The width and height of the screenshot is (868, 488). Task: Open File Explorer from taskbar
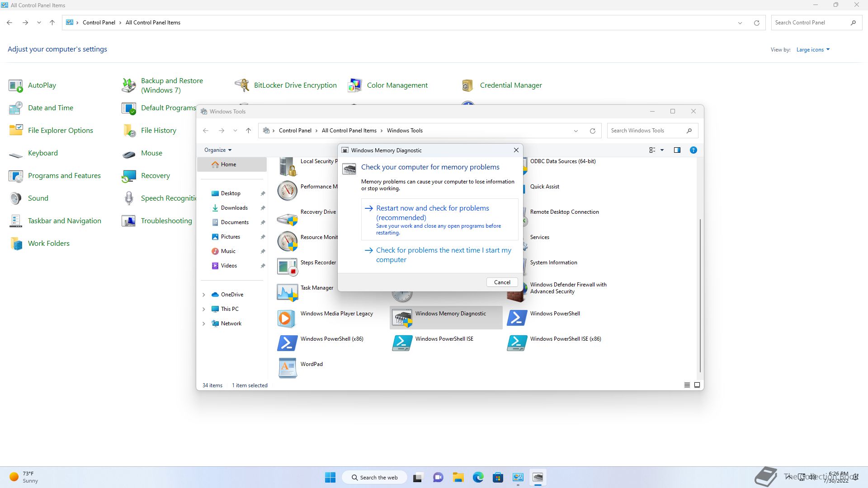[x=458, y=478]
